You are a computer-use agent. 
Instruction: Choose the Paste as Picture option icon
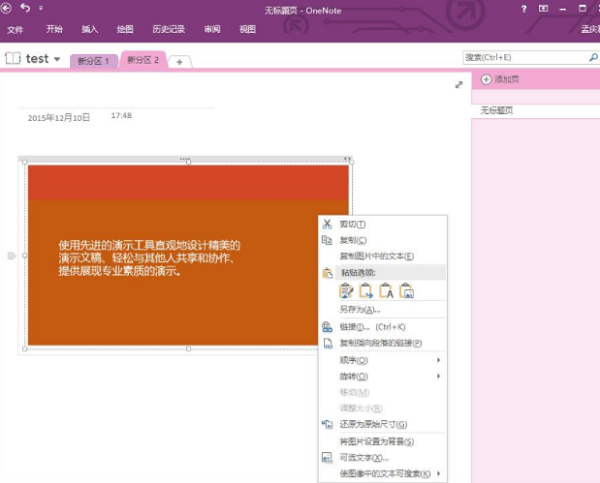(x=406, y=291)
